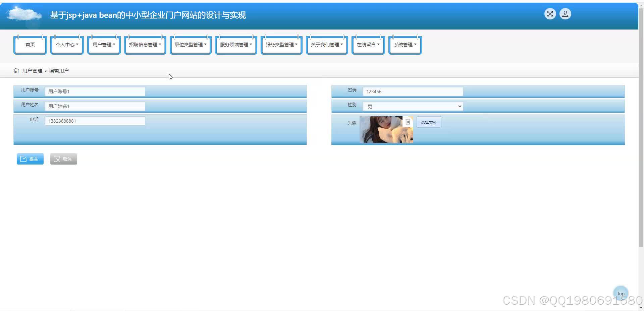Screen dimensions: 644x311
Task: Open 在线留言 dropdown menu
Action: pyautogui.click(x=368, y=45)
